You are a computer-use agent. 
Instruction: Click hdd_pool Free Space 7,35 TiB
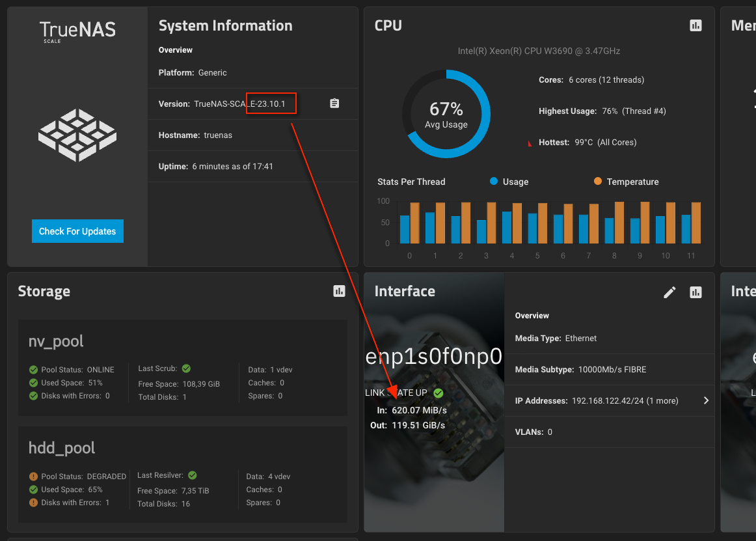click(173, 491)
